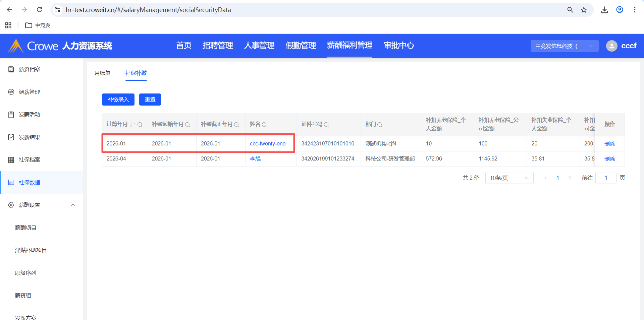Viewport: 644px width, 320px height.
Task: Delete the 李旭 record
Action: tap(609, 159)
